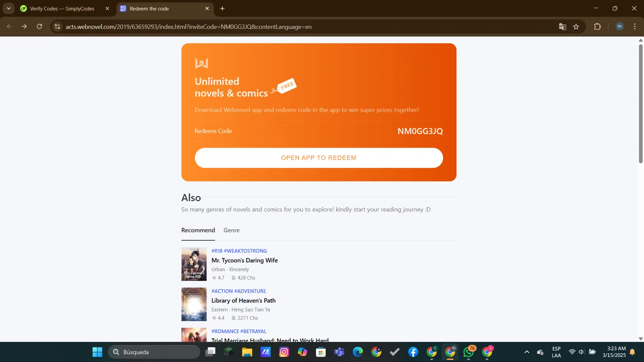Open File Explorer from the taskbar
This screenshot has height=362, width=644.
(247, 352)
